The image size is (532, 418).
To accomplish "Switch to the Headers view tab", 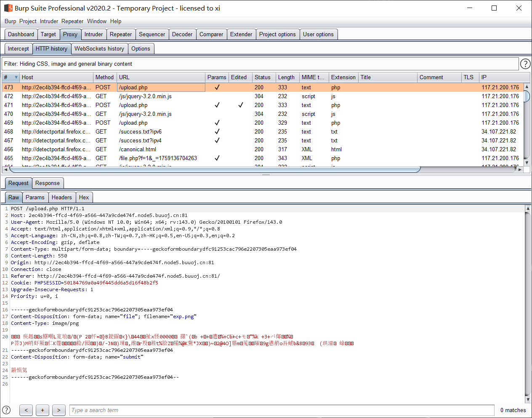I will pyautogui.click(x=62, y=198).
